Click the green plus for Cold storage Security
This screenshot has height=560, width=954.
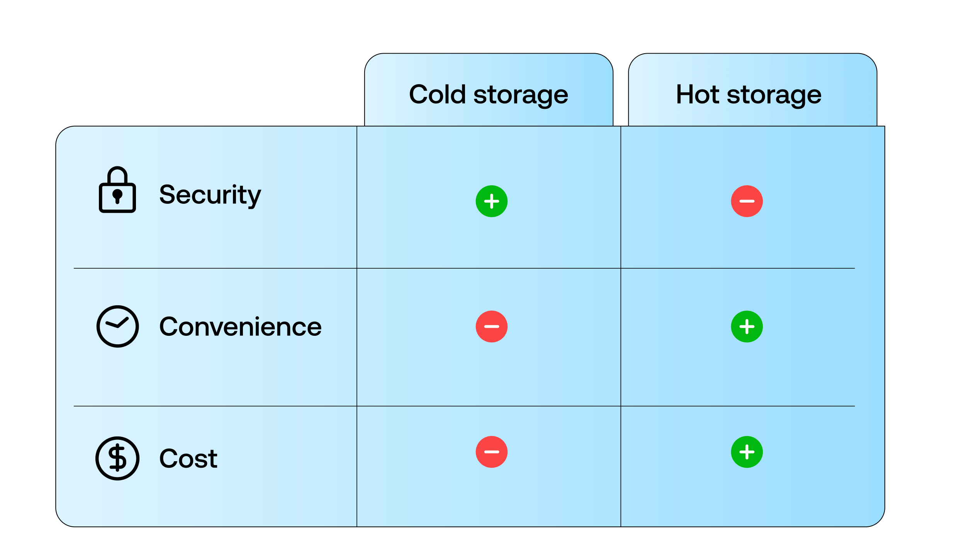[491, 201]
